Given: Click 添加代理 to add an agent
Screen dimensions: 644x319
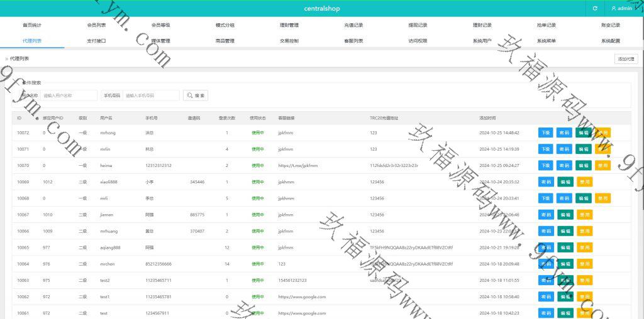Looking at the screenshot, I should [x=626, y=59].
